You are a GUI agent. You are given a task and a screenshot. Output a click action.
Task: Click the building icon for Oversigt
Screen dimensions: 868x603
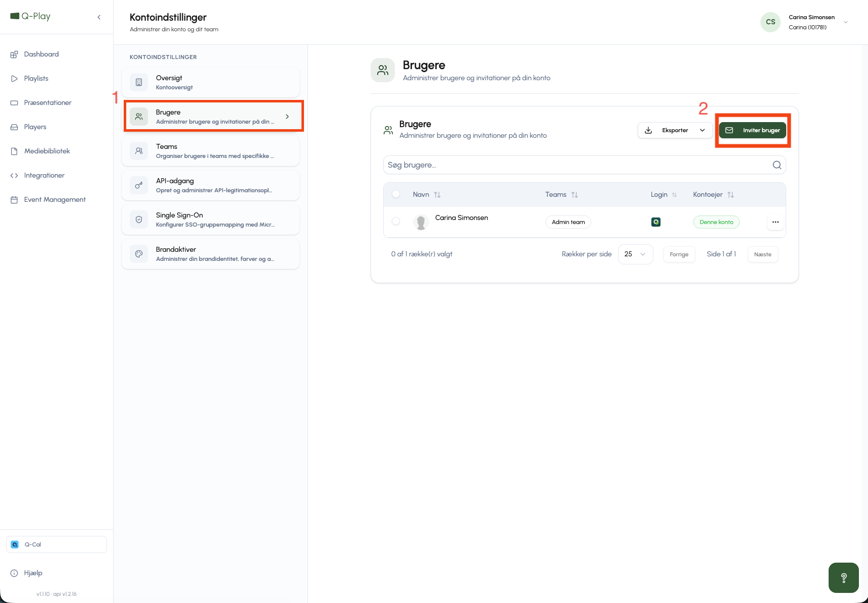coord(139,82)
